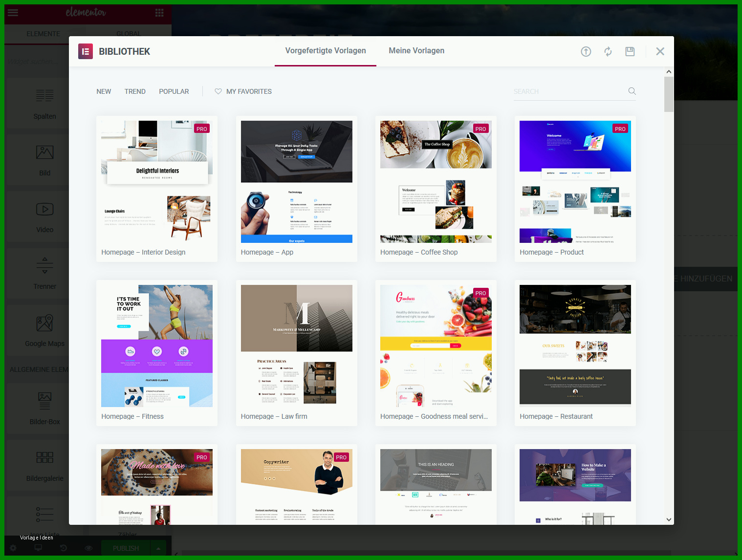Click the library vertical scrollbar thumb
Screen dimensions: 742x560
tap(669, 94)
